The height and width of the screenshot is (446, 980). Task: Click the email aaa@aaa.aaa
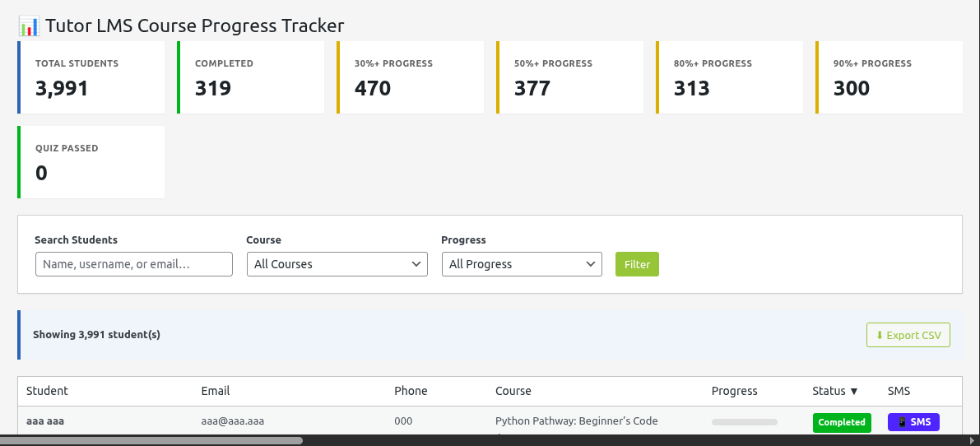click(x=233, y=421)
